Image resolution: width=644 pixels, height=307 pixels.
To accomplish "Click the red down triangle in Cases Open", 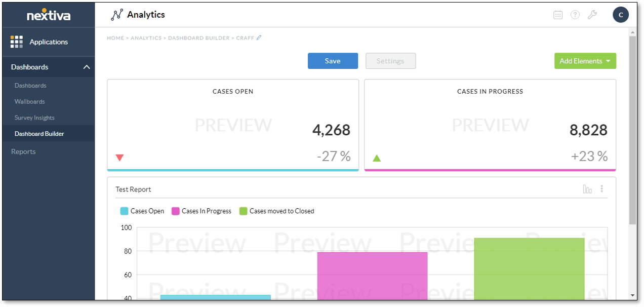I will coord(119,158).
